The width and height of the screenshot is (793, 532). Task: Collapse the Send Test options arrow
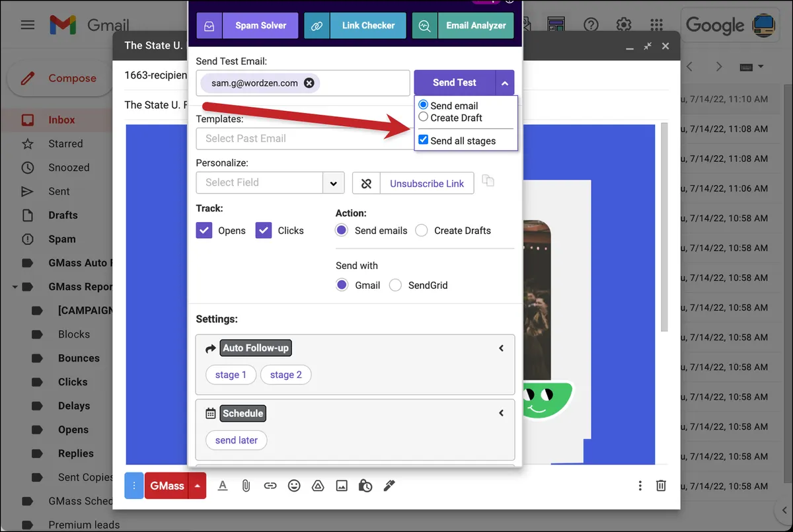pos(504,83)
